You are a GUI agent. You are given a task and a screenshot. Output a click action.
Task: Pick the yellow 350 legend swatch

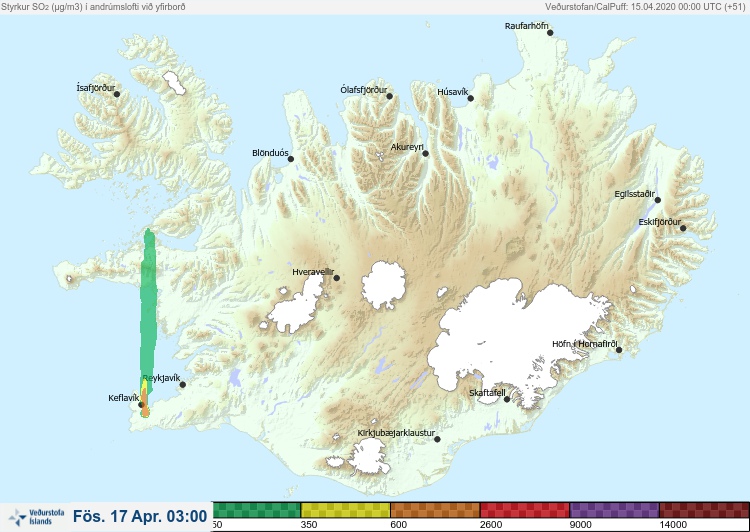(x=345, y=510)
